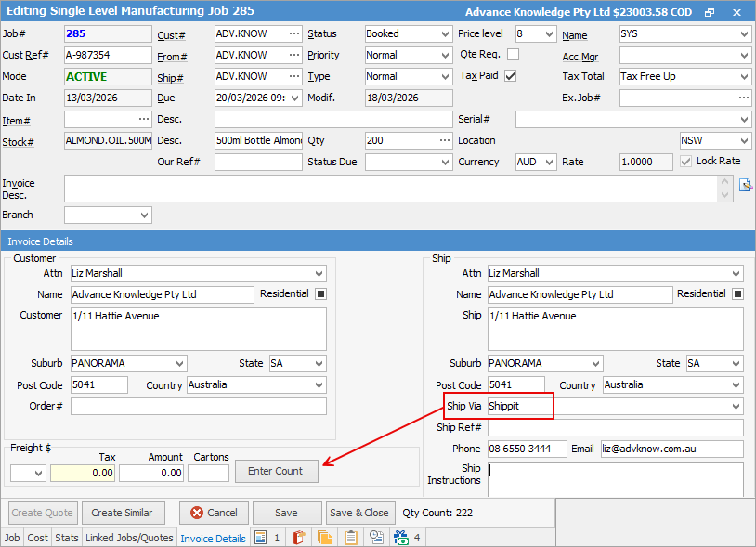Expand the Tax Total dropdown

pyautogui.click(x=743, y=77)
